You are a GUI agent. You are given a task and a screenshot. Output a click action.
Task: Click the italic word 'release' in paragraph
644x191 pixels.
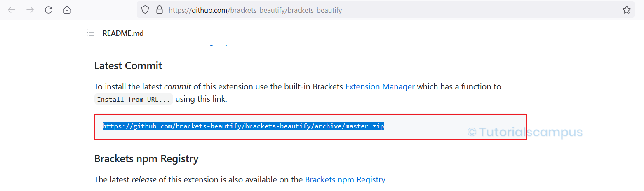pos(144,179)
